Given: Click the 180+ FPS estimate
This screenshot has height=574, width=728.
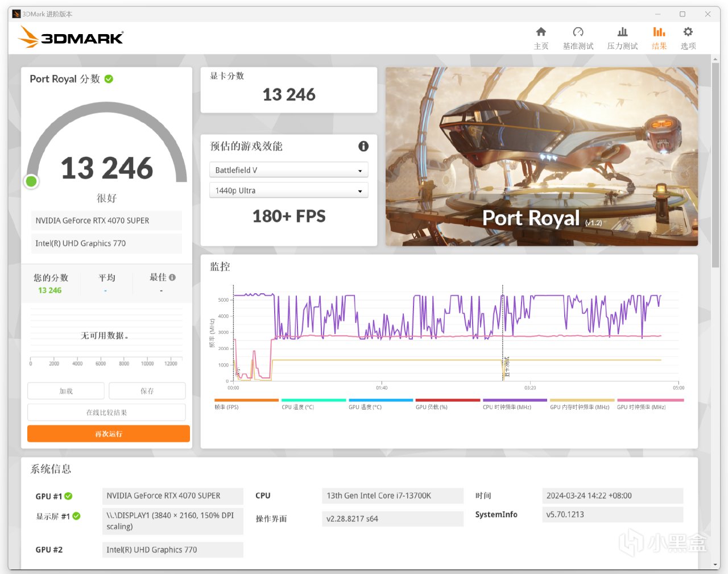Looking at the screenshot, I should pyautogui.click(x=289, y=216).
